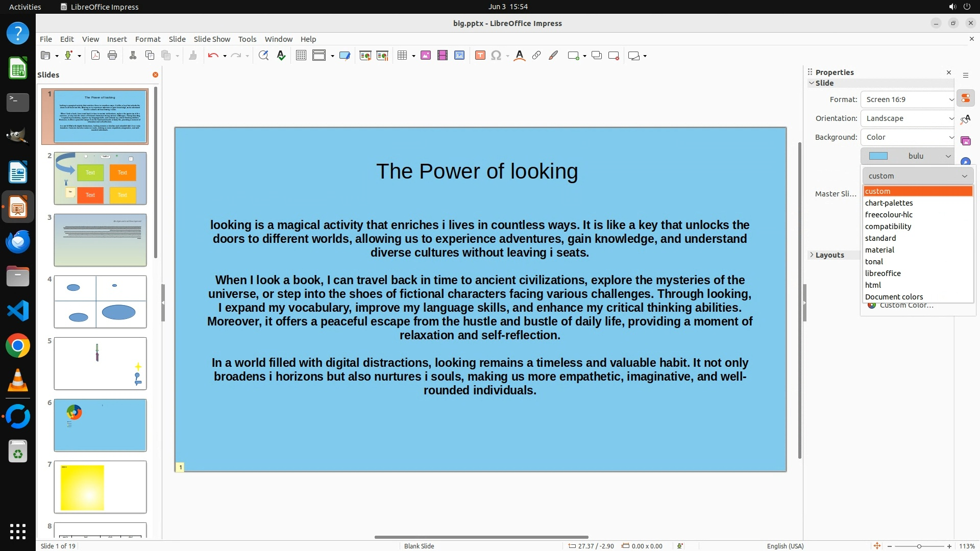Toggle the Display Grid icon

pos(301,56)
